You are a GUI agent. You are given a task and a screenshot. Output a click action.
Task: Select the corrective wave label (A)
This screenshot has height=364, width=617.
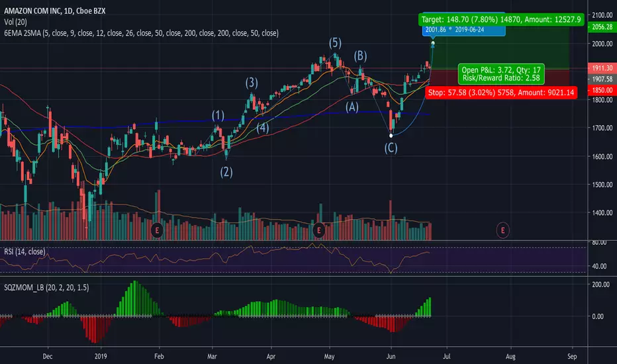click(352, 107)
